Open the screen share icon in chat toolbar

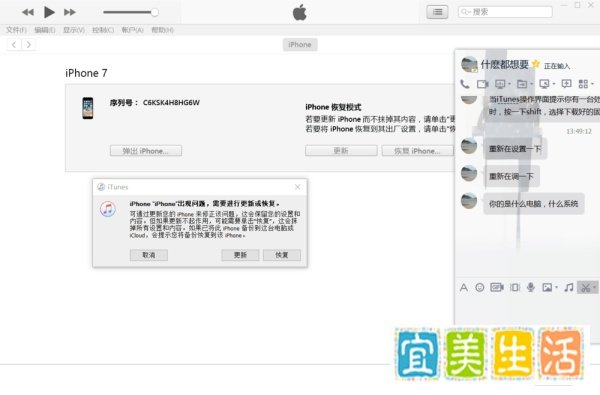point(500,84)
